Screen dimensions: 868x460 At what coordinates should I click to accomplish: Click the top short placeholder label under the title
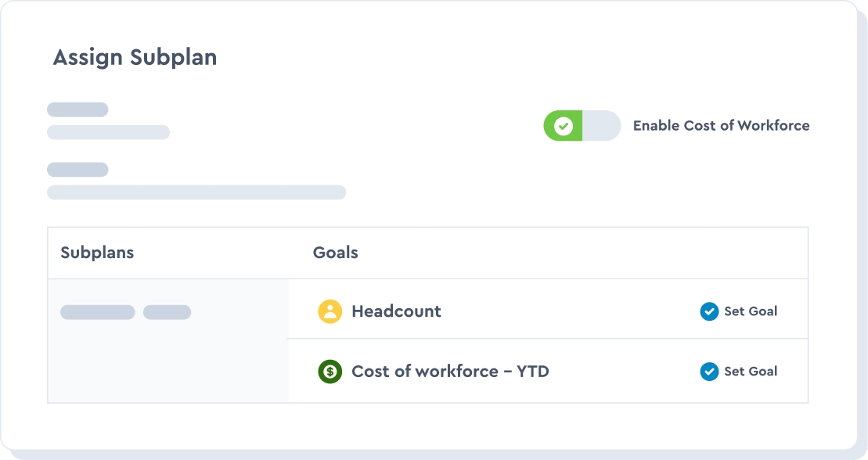tap(77, 110)
